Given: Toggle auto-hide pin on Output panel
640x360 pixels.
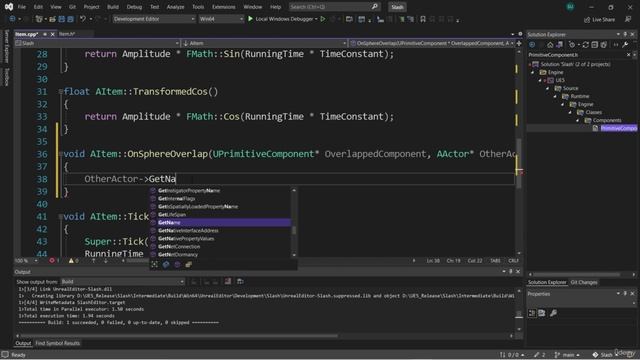Looking at the screenshot, I should pos(511,271).
